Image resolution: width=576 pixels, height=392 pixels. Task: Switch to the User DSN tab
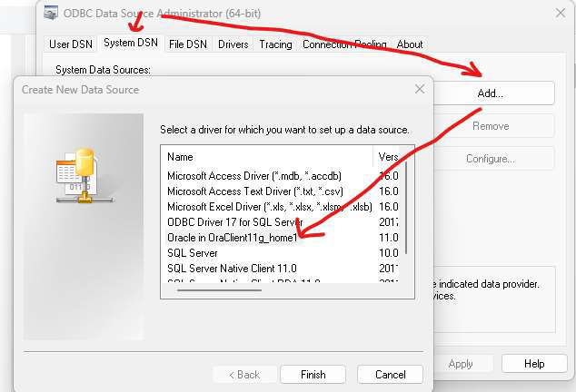72,44
